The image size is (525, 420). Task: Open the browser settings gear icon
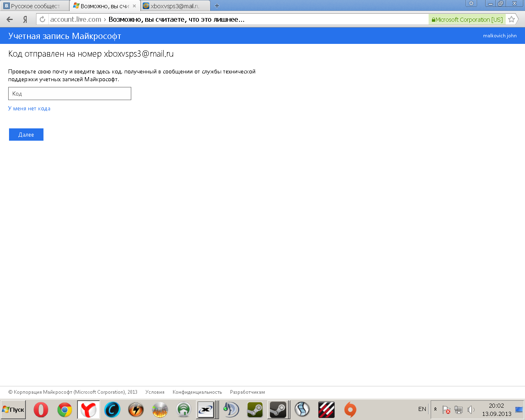(x=471, y=3)
